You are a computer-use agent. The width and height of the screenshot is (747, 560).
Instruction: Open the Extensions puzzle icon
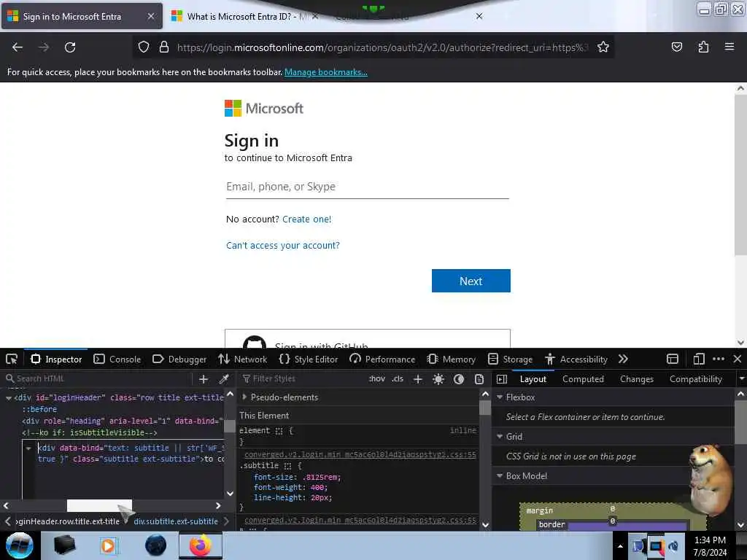point(703,47)
